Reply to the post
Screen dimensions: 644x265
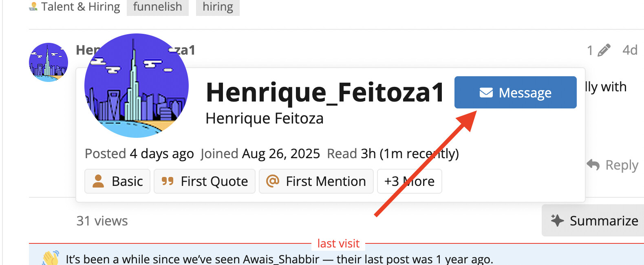613,165
